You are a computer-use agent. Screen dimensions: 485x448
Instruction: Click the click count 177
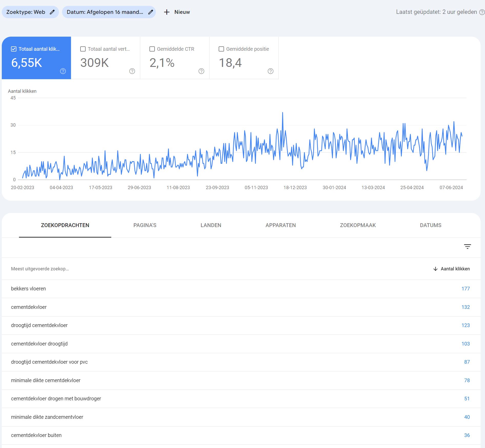click(466, 289)
